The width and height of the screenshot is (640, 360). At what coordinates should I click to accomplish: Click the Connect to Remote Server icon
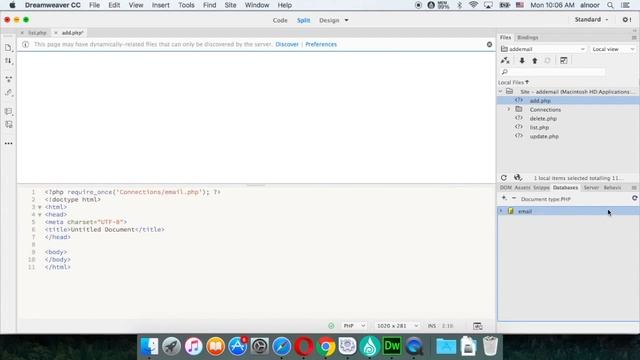tap(505, 60)
